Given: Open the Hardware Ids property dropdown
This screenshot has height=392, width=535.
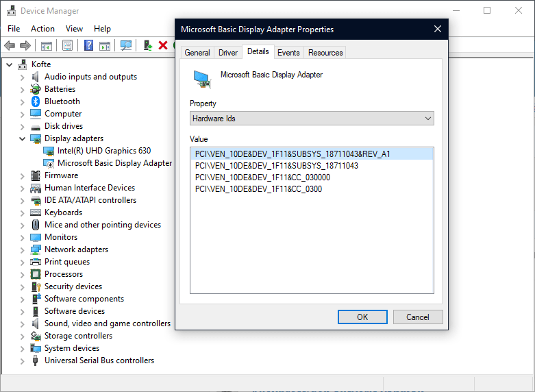Looking at the screenshot, I should [x=312, y=119].
